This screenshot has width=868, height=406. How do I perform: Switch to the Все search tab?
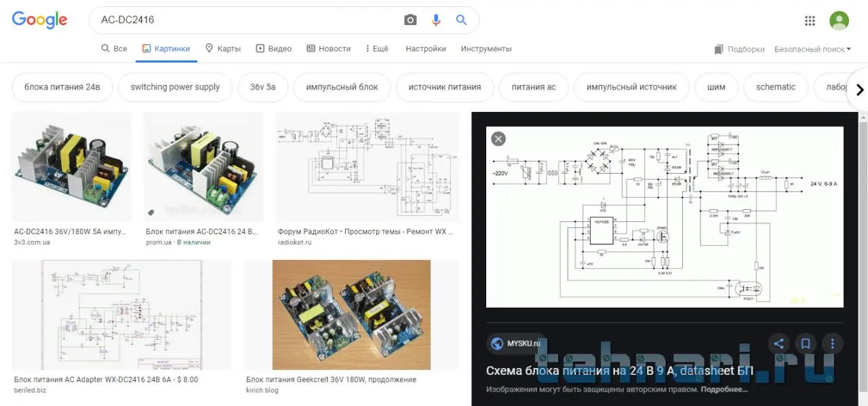114,49
